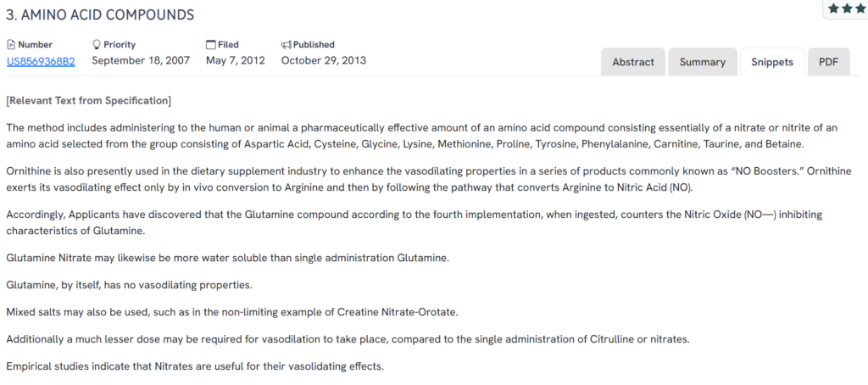Click the third rating star

(861, 8)
